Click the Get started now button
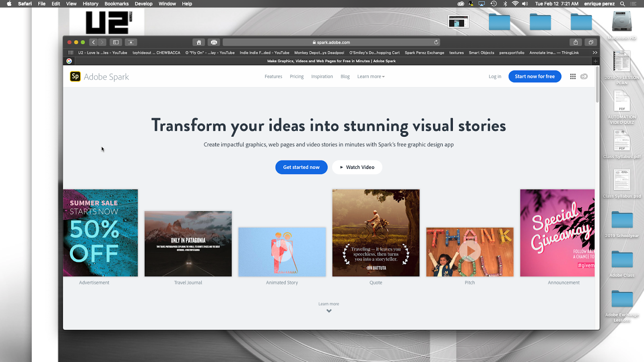644x362 pixels. (x=301, y=167)
